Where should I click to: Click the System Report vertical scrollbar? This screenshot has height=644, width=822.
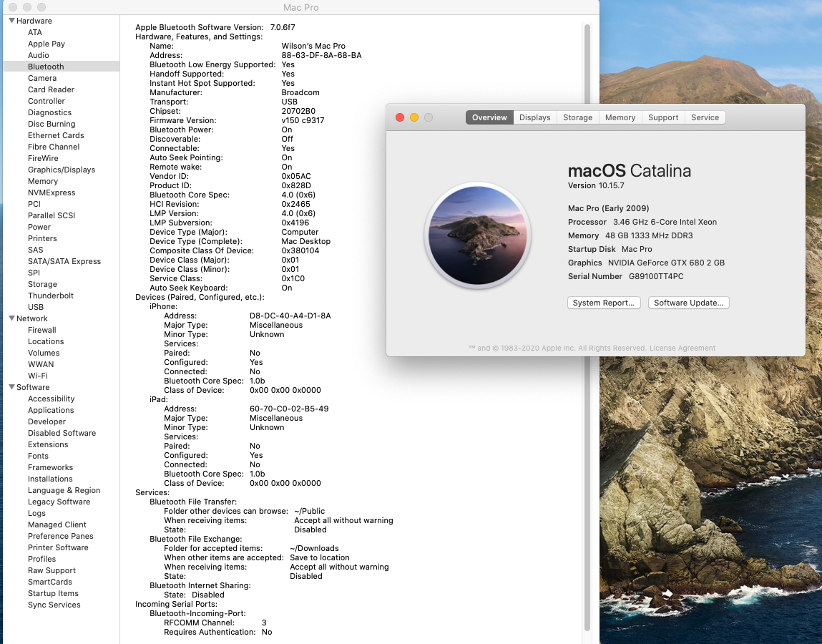tap(587, 327)
